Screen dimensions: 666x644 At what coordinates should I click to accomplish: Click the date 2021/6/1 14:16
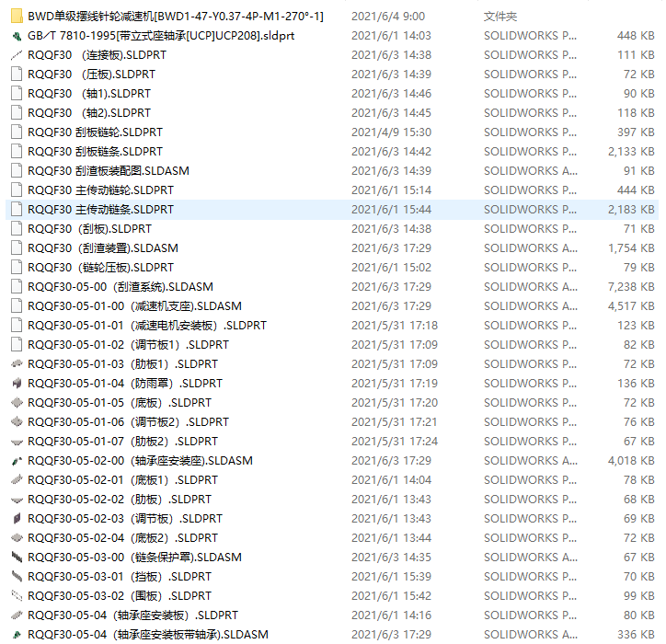pos(391,615)
